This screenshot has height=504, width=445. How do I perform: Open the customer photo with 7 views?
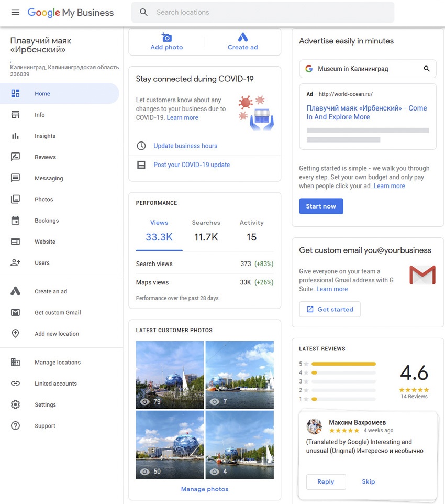pos(240,375)
